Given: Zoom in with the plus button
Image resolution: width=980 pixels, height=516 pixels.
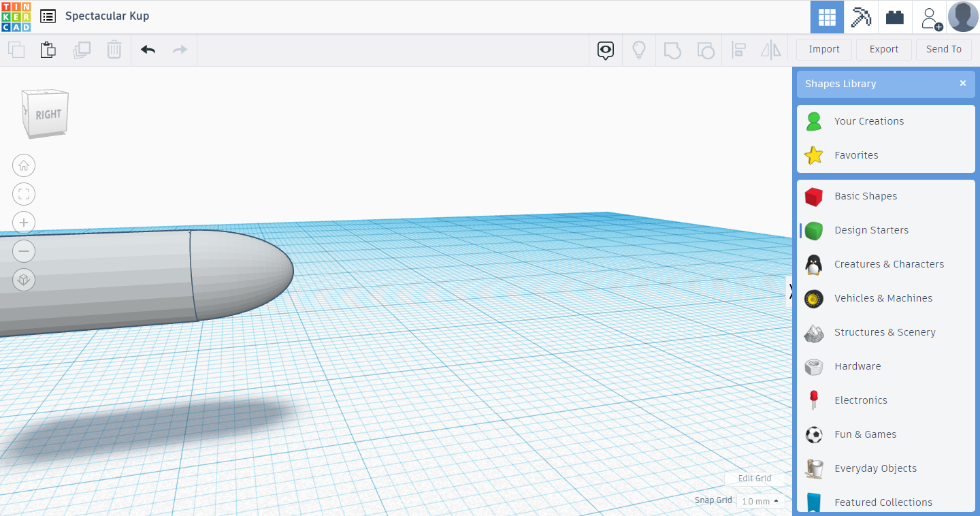Looking at the screenshot, I should click(24, 223).
